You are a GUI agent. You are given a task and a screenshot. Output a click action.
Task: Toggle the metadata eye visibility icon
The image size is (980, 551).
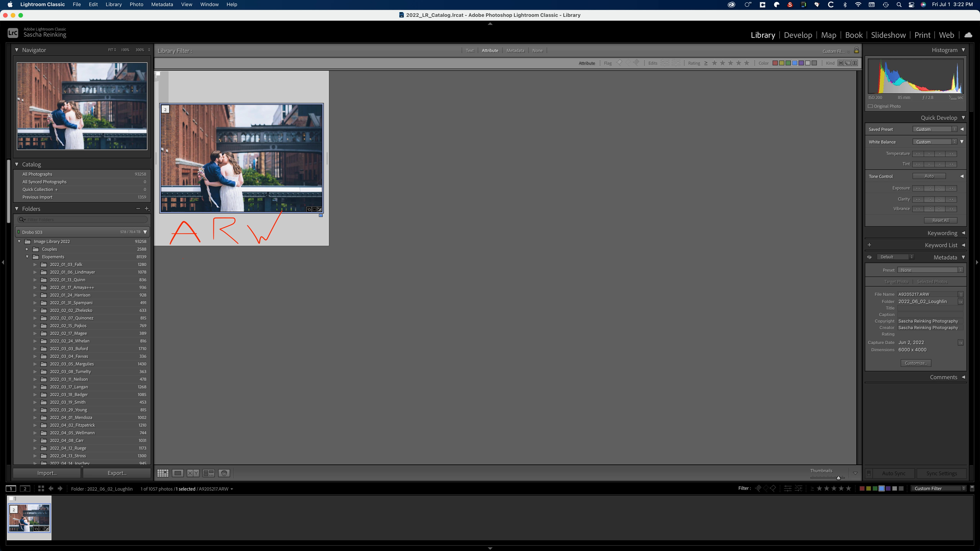pos(869,257)
